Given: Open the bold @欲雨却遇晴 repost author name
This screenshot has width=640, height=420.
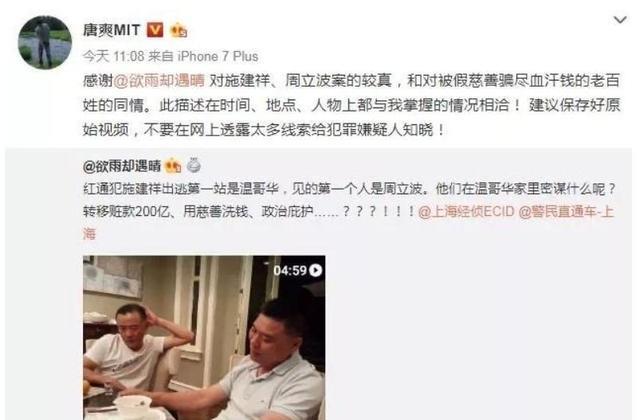Looking at the screenshot, I should point(122,166).
